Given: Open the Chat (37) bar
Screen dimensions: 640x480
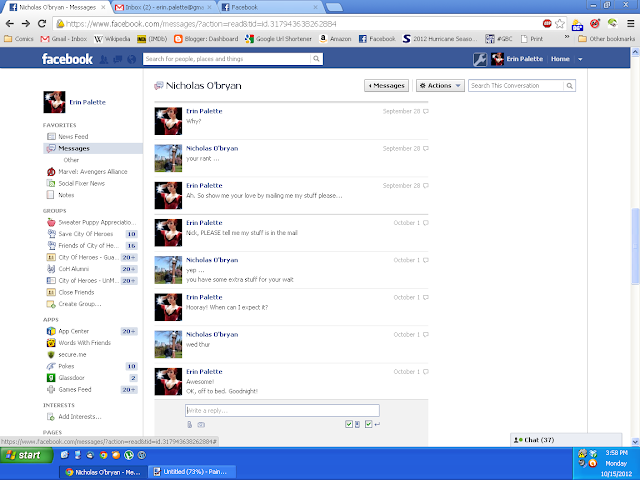Looking at the screenshot, I should 566,440.
